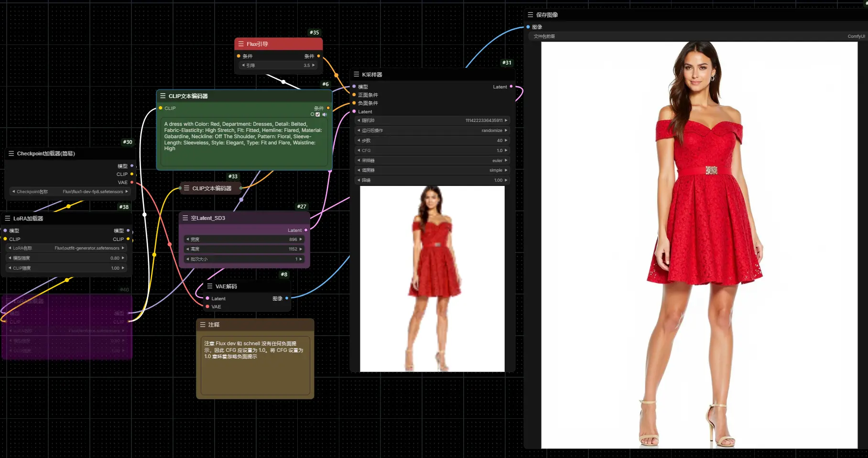Viewport: 868px width, 458px height.
Task: Uncheck the checkbox in CLIP文本编码器 header
Action: [318, 114]
